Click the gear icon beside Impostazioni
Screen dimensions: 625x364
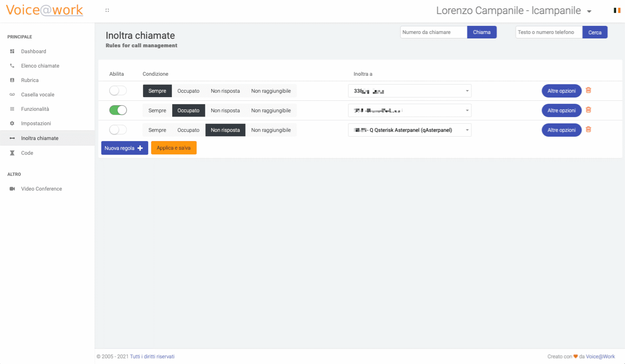[12, 123]
